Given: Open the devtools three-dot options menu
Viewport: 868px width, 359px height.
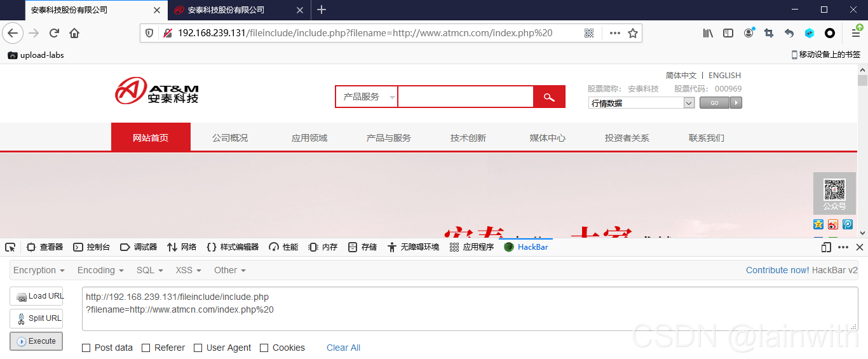Looking at the screenshot, I should [843, 247].
